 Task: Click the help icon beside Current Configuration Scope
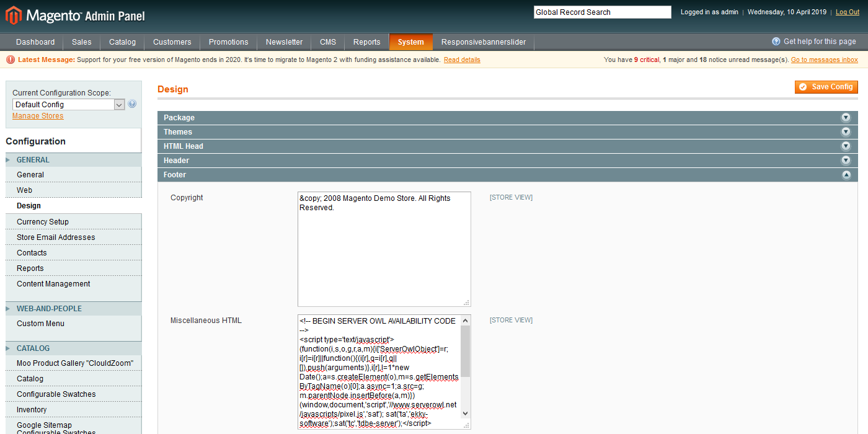[x=131, y=104]
